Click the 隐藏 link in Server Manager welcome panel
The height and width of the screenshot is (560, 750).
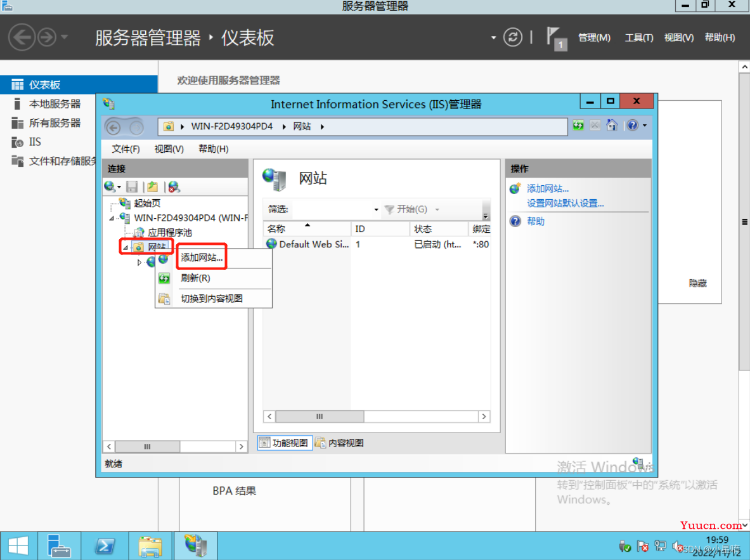[x=697, y=283]
